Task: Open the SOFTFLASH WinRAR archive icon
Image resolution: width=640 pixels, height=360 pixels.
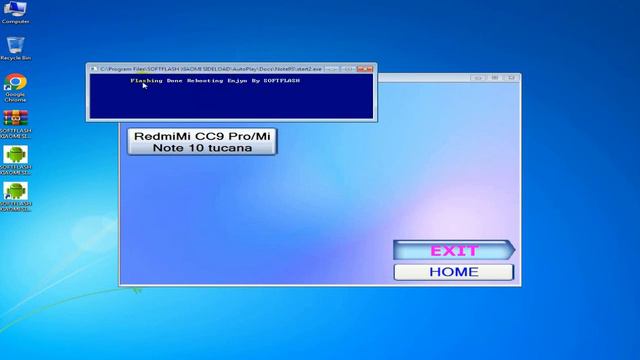Action: pos(16,124)
